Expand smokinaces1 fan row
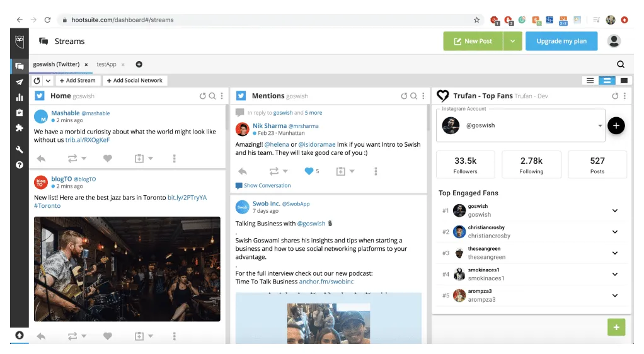The image size is (644, 354). pyautogui.click(x=615, y=275)
